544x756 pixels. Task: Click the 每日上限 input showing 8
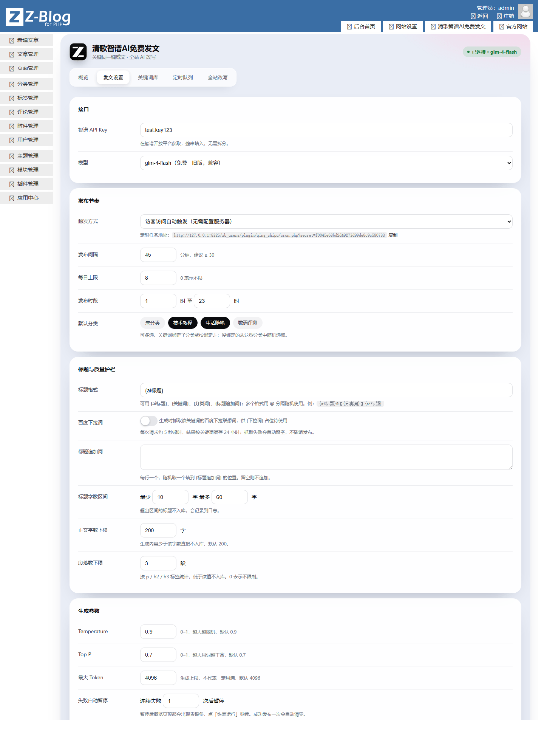(158, 278)
